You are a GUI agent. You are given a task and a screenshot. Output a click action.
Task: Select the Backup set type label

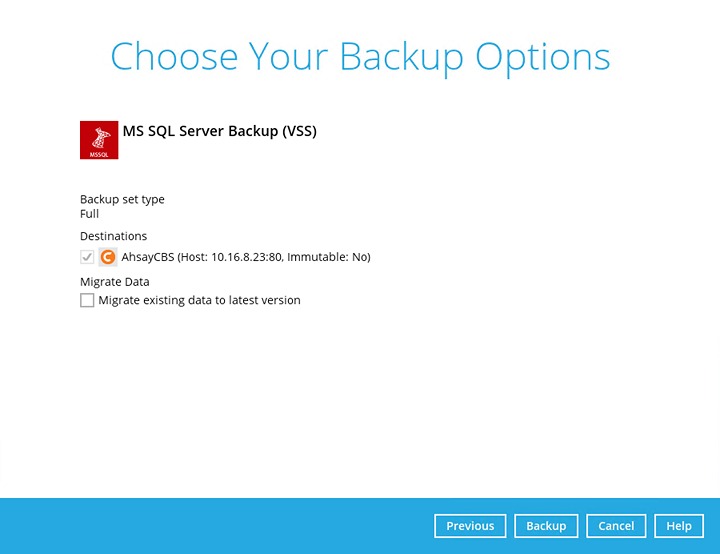point(122,199)
